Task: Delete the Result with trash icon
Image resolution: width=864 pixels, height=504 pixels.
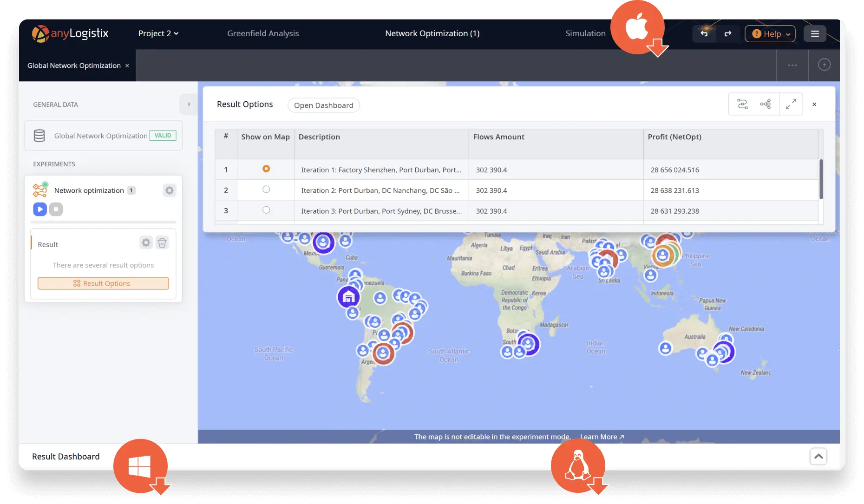Action: pos(162,243)
